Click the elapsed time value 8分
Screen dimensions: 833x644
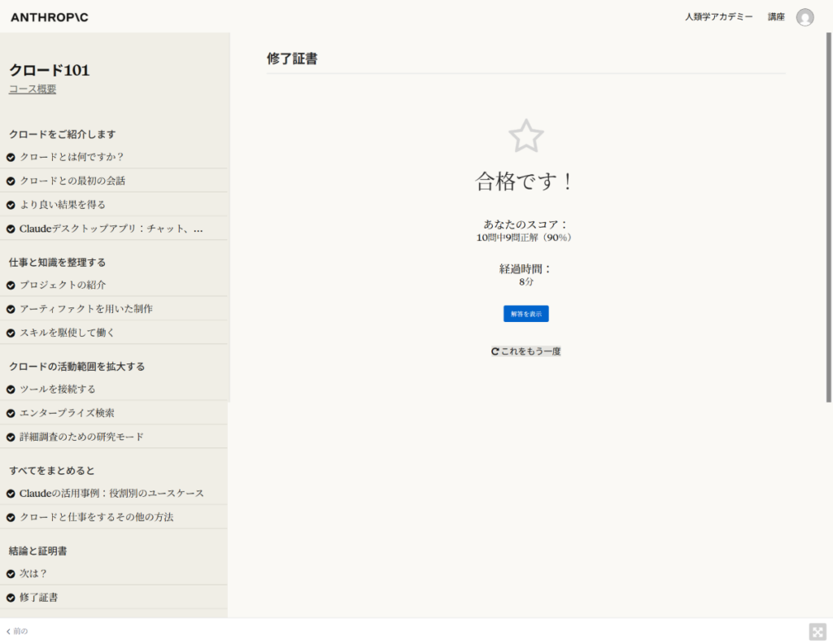click(526, 282)
